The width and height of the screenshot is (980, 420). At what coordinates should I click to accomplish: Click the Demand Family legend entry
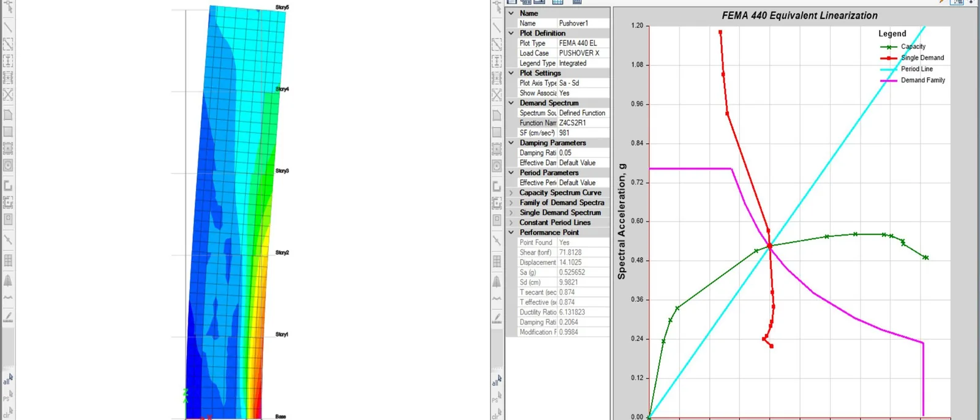point(913,80)
